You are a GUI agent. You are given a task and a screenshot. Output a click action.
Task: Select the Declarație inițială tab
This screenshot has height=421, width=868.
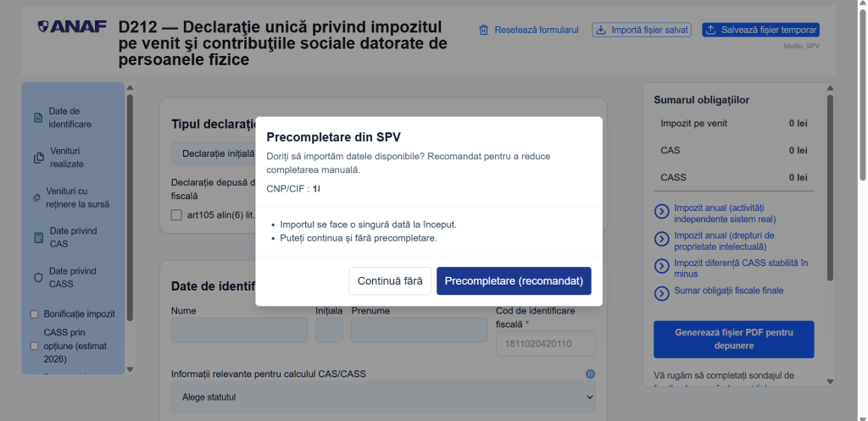pyautogui.click(x=218, y=153)
